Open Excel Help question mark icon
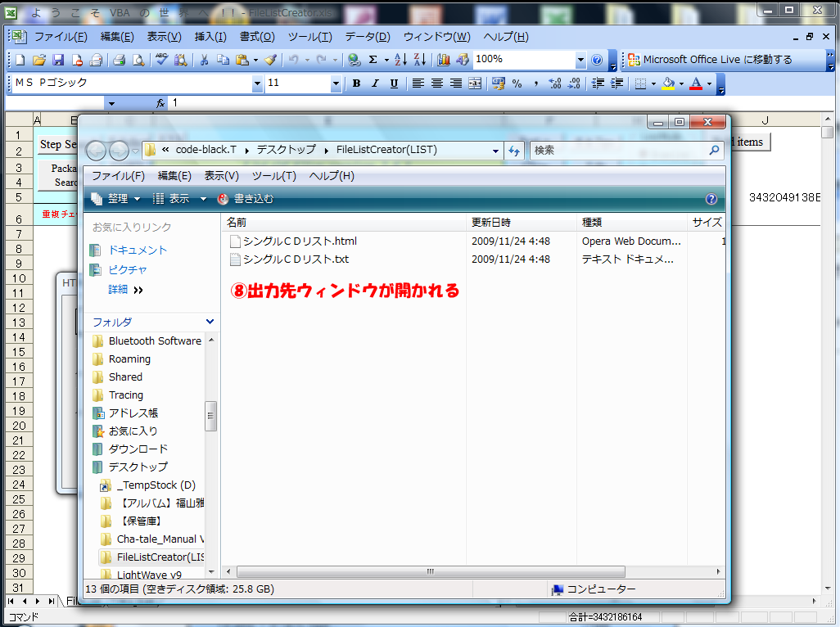Viewport: 840px width, 627px height. [597, 60]
